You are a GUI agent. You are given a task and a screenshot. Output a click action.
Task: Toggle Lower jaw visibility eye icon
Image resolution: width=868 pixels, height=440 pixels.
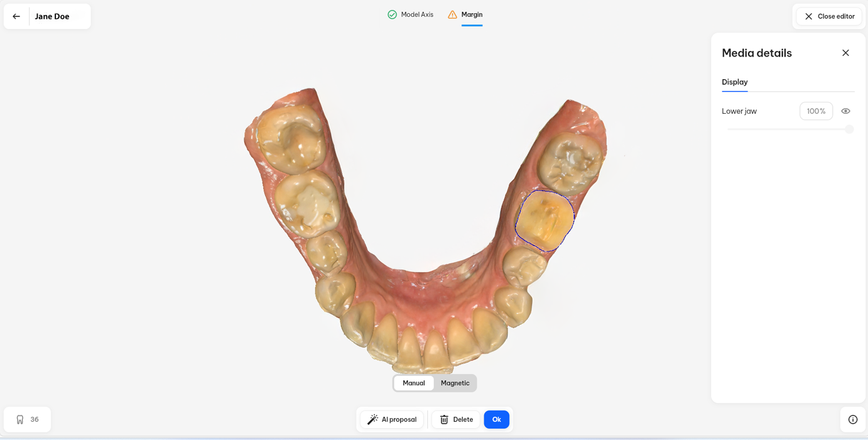point(845,111)
